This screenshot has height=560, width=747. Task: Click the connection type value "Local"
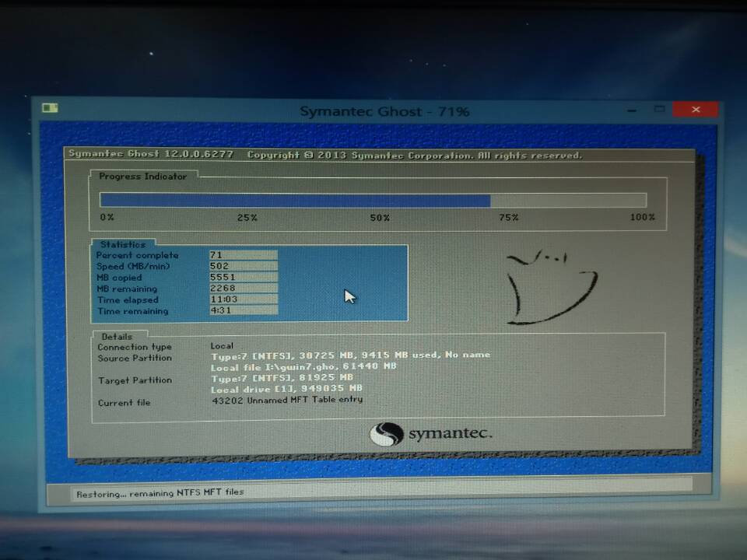222,345
